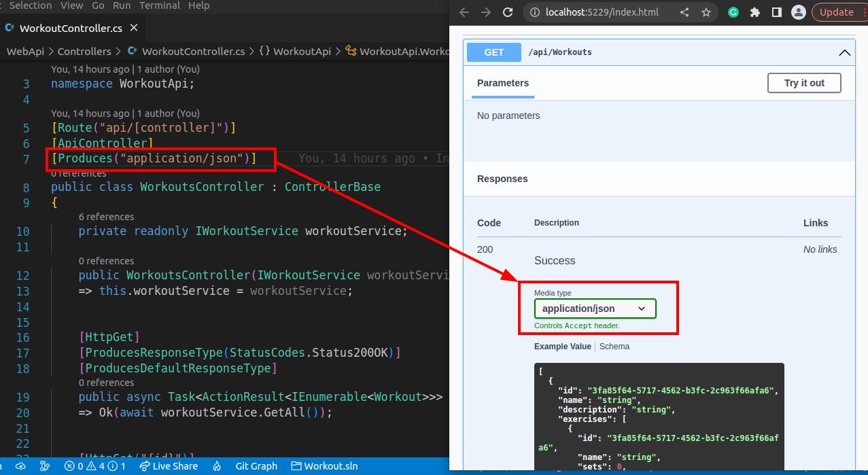Open the Terminal menu

tap(160, 5)
